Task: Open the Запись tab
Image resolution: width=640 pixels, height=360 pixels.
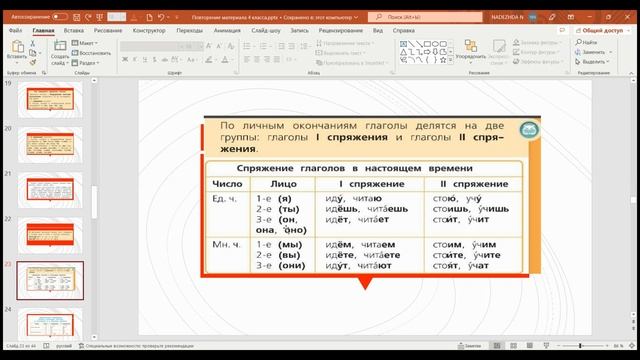Action: point(299,31)
